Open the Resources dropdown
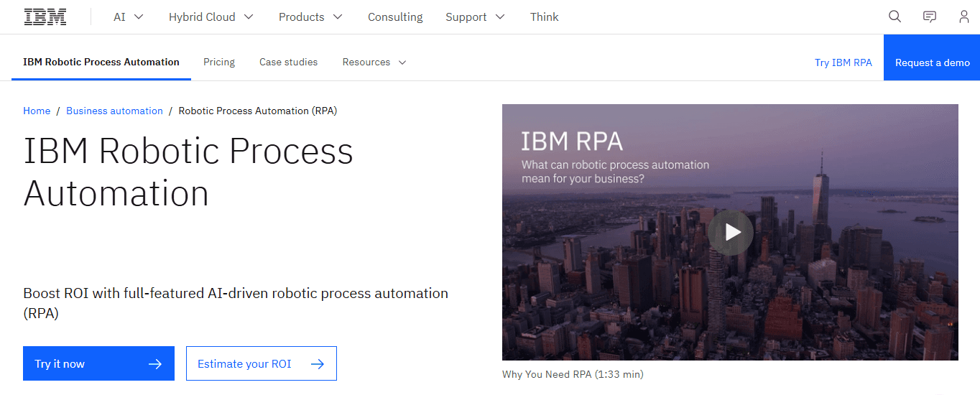This screenshot has width=980, height=395. [x=374, y=62]
